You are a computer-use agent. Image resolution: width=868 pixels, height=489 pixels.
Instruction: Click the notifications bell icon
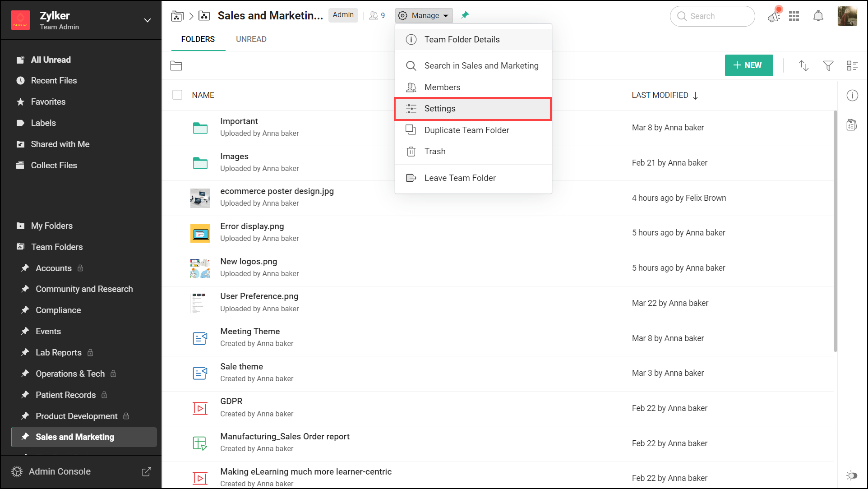coord(818,16)
